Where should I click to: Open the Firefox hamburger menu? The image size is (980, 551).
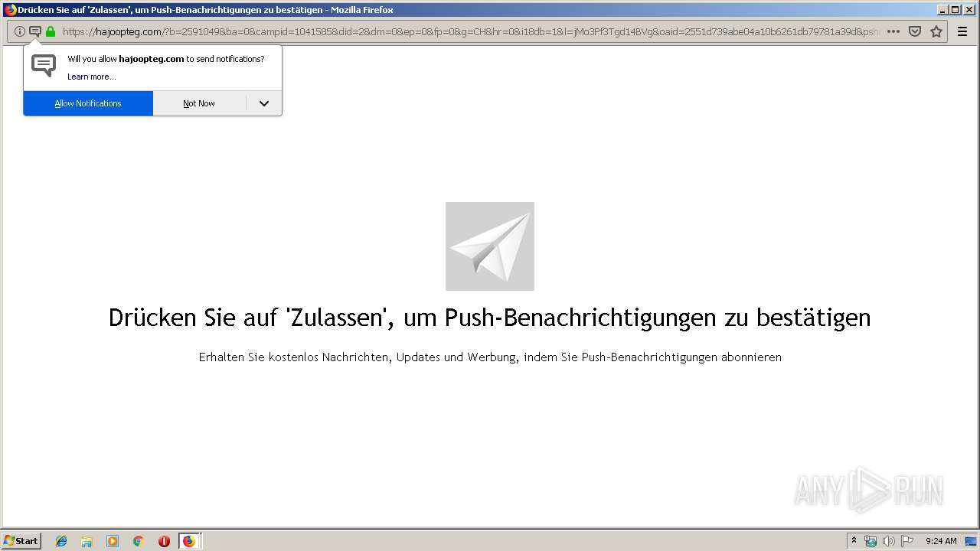pyautogui.click(x=962, y=31)
